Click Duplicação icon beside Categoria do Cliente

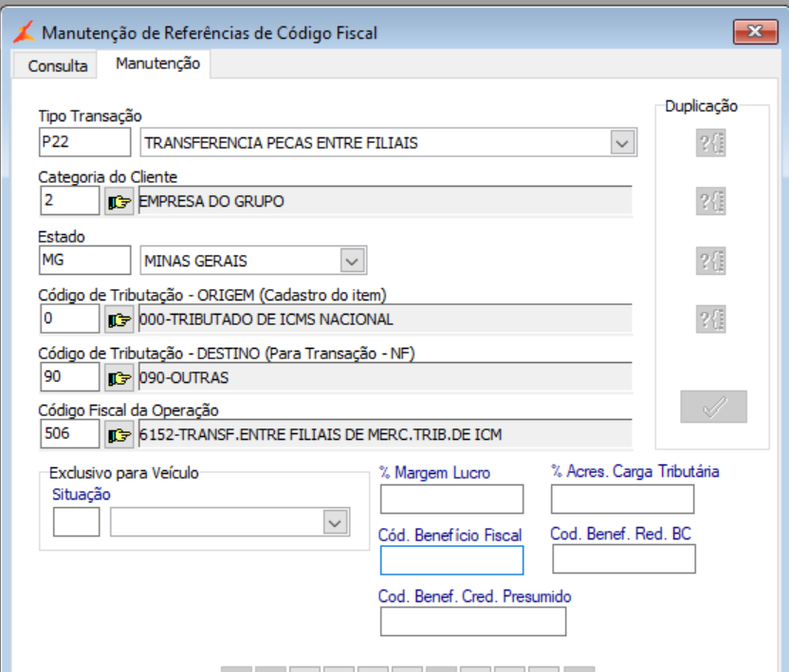pyautogui.click(x=710, y=201)
